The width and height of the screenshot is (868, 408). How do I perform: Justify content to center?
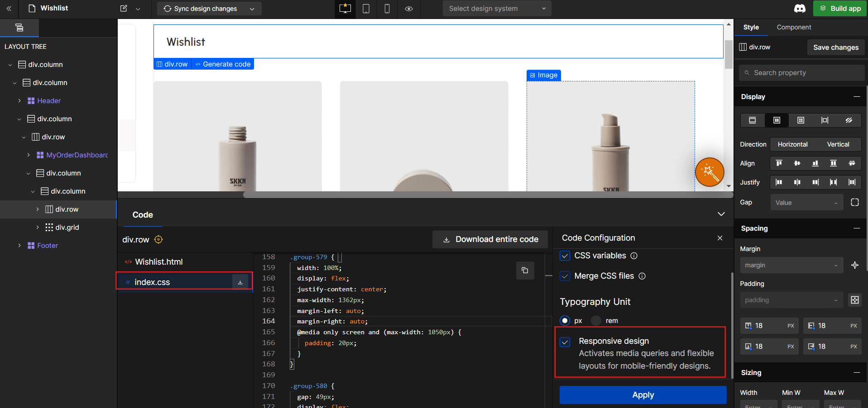coord(797,182)
